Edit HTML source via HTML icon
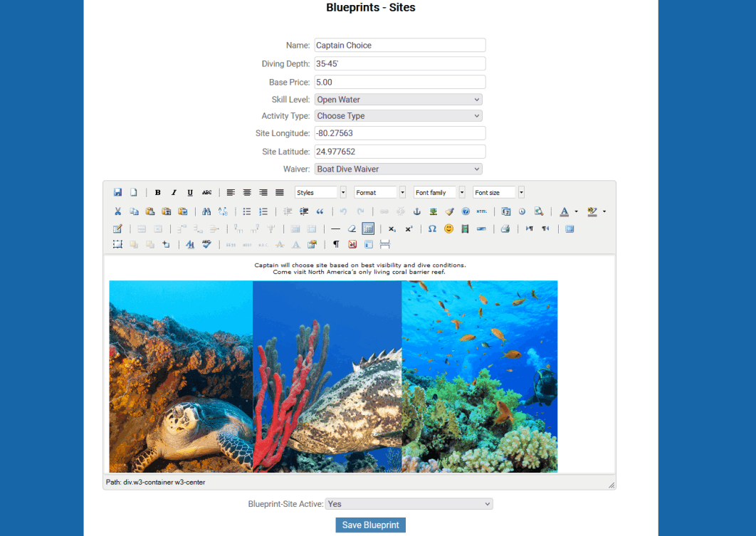756x536 pixels. pyautogui.click(x=482, y=211)
